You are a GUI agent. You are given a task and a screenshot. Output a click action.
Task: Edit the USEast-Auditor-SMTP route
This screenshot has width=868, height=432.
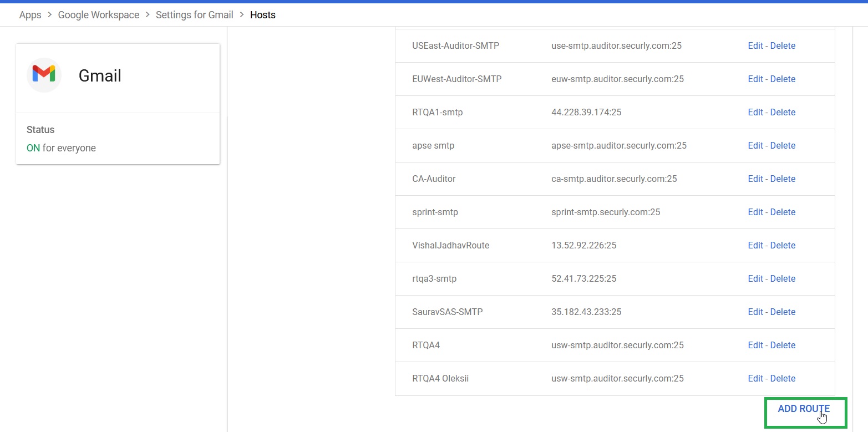(x=755, y=46)
